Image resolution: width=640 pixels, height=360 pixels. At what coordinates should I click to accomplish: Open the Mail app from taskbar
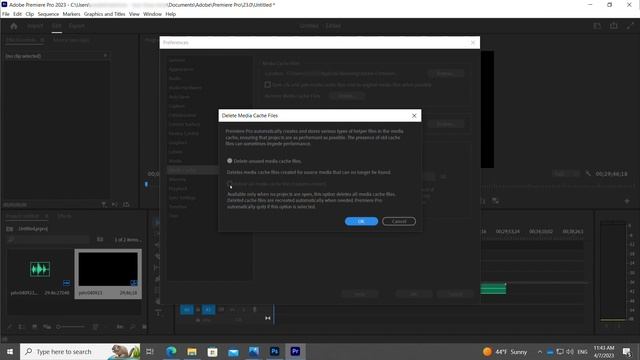(233, 351)
